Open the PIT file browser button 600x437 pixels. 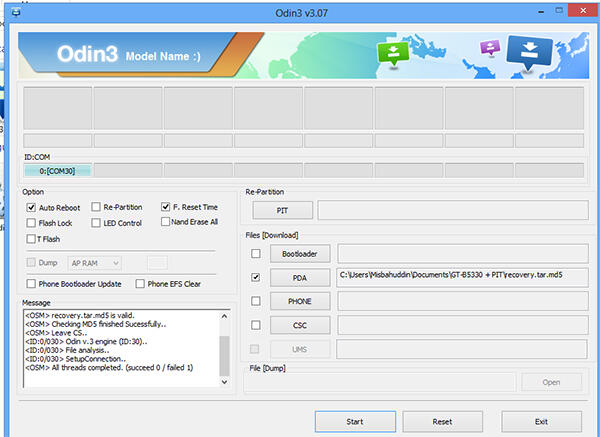tap(281, 210)
